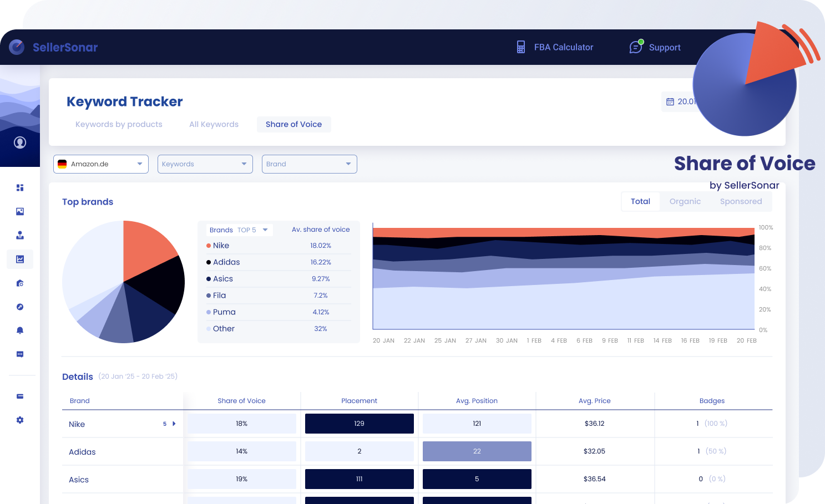The width and height of the screenshot is (825, 504).
Task: Open the credit card billing icon
Action: pyautogui.click(x=20, y=396)
